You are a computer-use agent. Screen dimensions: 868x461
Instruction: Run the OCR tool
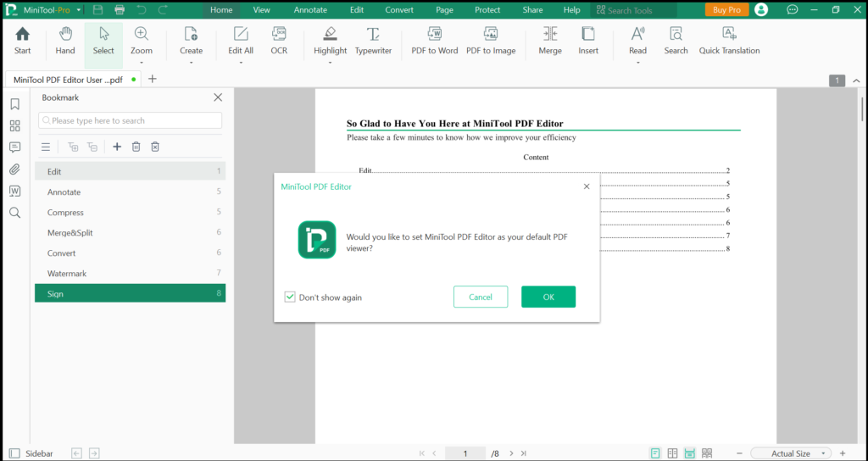coord(279,42)
